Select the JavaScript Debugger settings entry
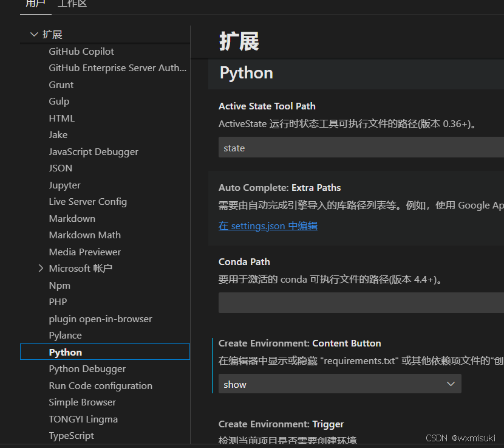Image resolution: width=504 pixels, height=448 pixels. [x=94, y=151]
